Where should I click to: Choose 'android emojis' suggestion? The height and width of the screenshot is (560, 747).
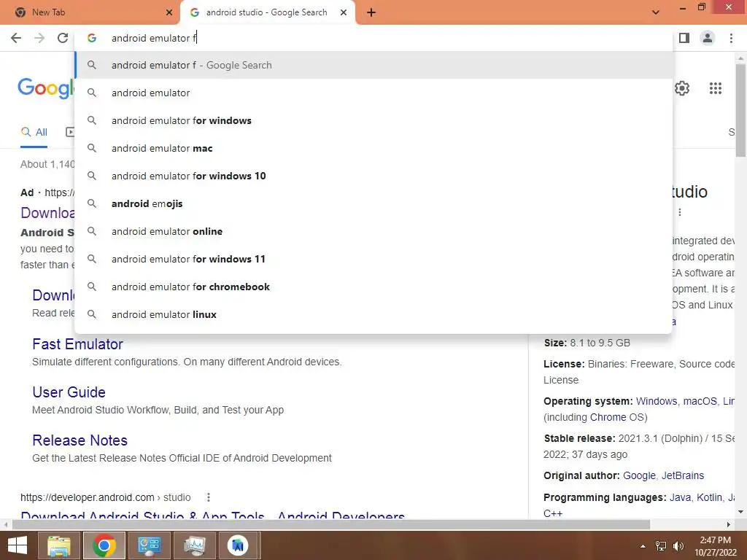pos(374,204)
